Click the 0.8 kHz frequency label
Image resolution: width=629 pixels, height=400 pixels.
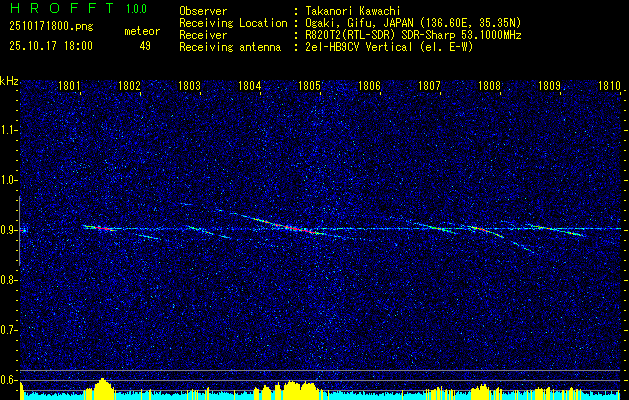pos(8,280)
